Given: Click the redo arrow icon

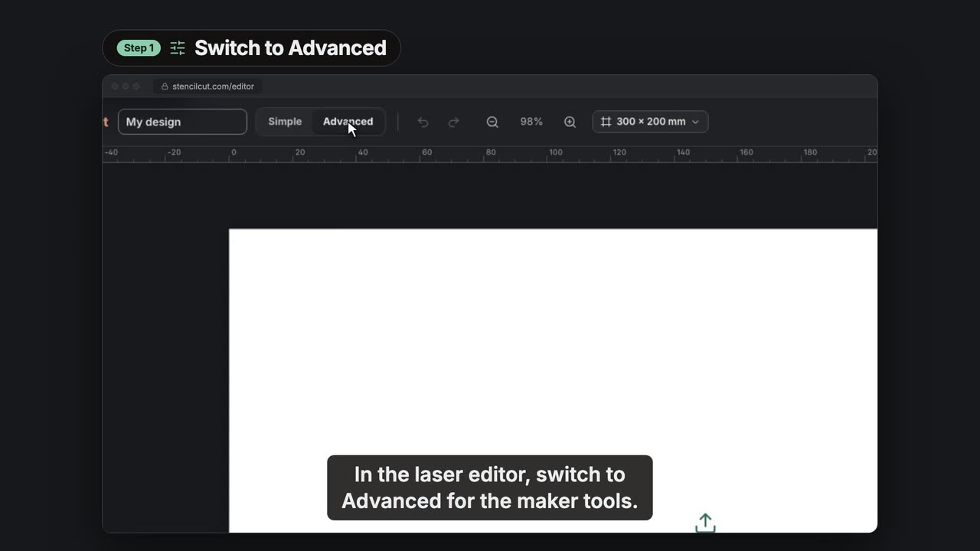Looking at the screenshot, I should [x=453, y=122].
